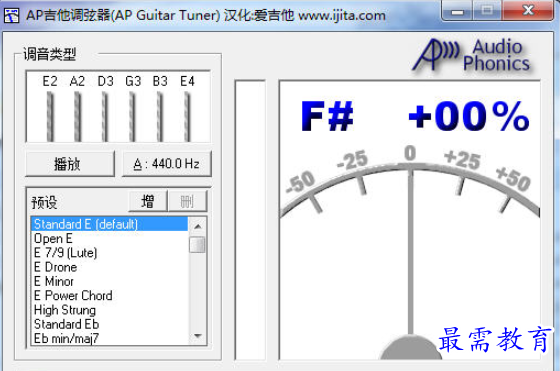This screenshot has width=560, height=371.
Task: Select the Eb min/maj7 preset
Action: coord(110,338)
